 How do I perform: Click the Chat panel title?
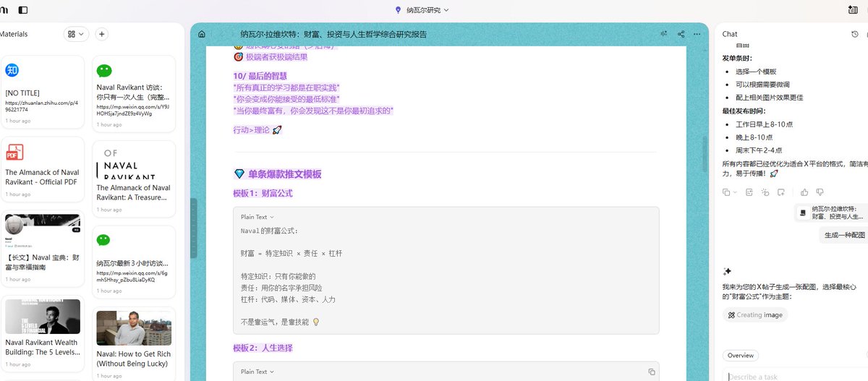click(730, 34)
